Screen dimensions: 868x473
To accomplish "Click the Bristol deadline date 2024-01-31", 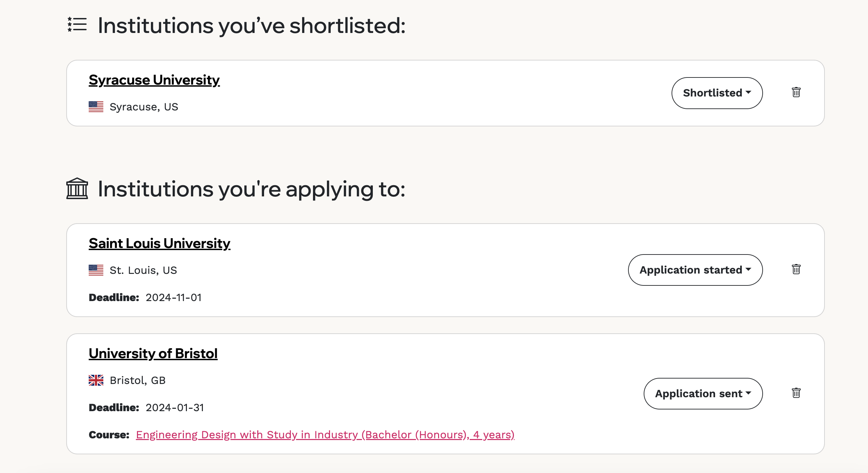I will (x=175, y=408).
